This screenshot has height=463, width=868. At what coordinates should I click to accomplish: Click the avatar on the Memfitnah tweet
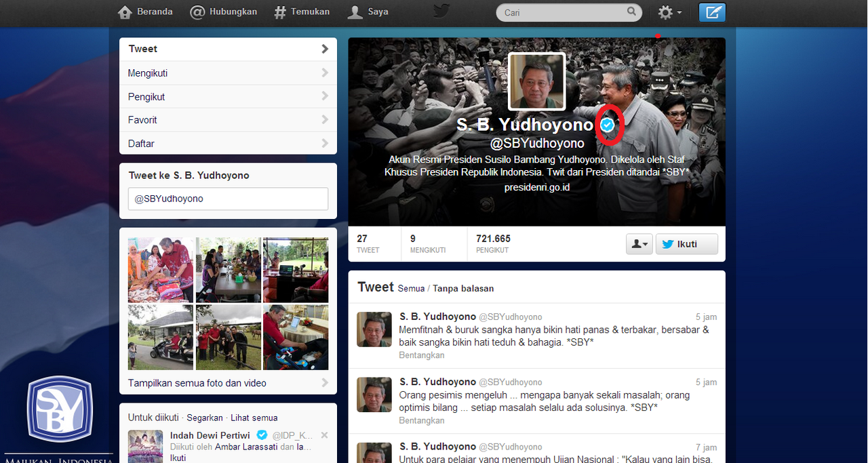tap(374, 329)
